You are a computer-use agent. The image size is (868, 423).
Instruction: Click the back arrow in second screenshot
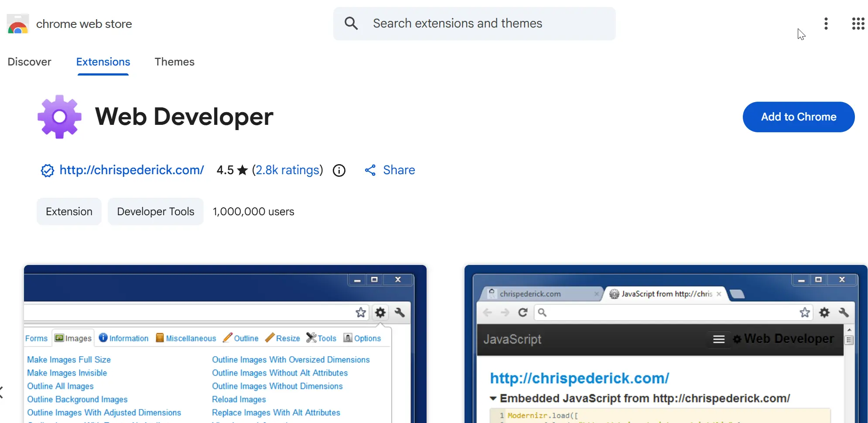click(x=487, y=313)
